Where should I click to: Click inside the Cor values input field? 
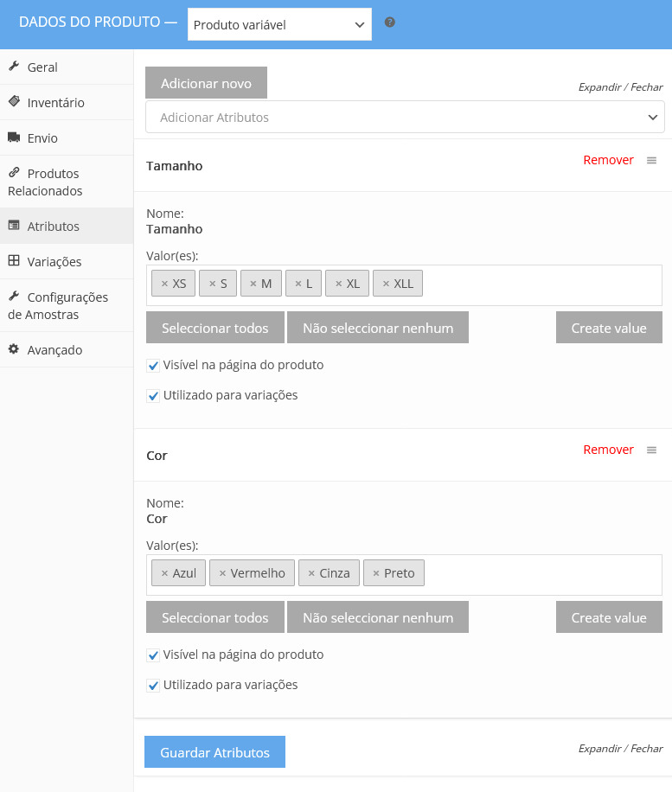coord(541,574)
